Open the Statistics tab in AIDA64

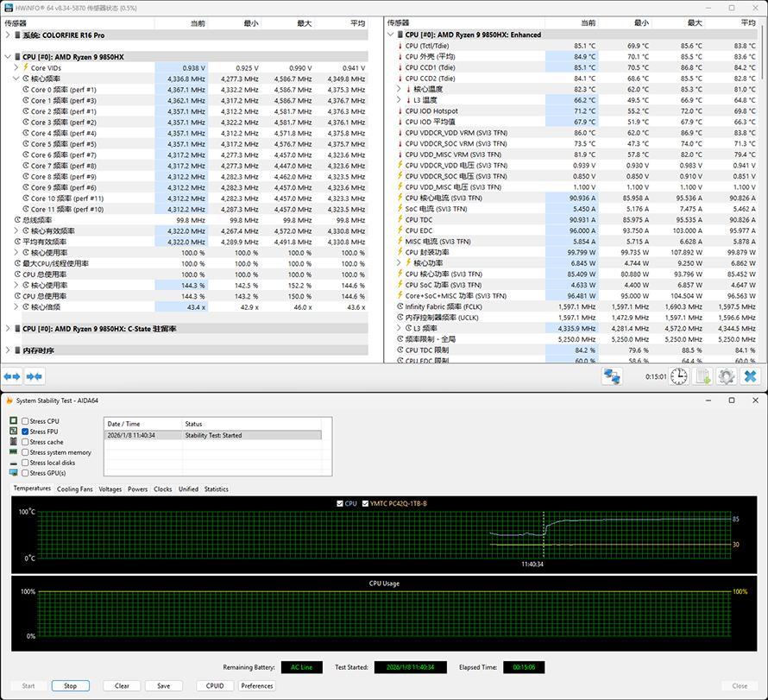click(216, 489)
